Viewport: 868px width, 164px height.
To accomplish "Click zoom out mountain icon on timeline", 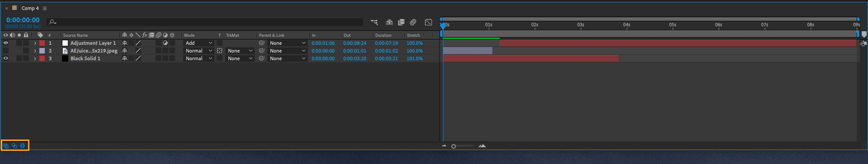I will 444,146.
